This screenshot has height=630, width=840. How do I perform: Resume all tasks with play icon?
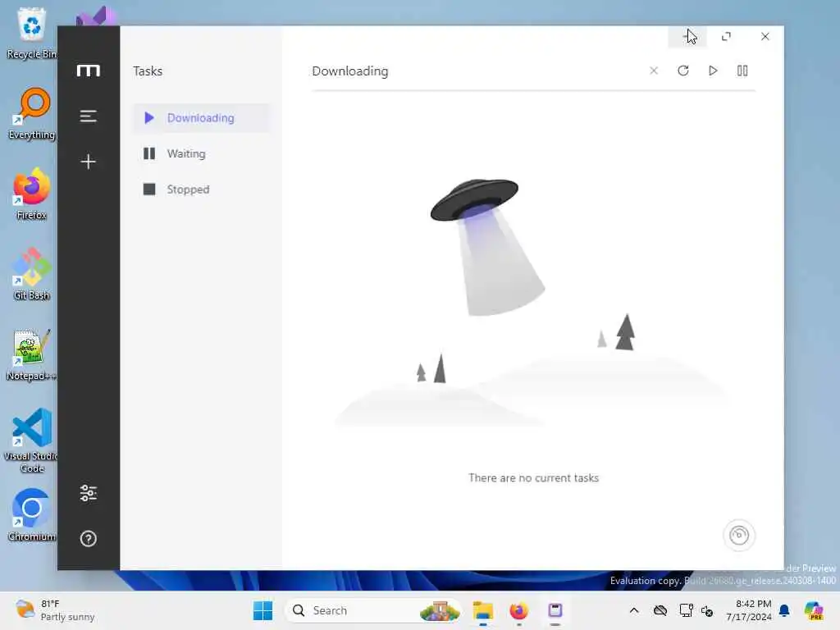(713, 71)
